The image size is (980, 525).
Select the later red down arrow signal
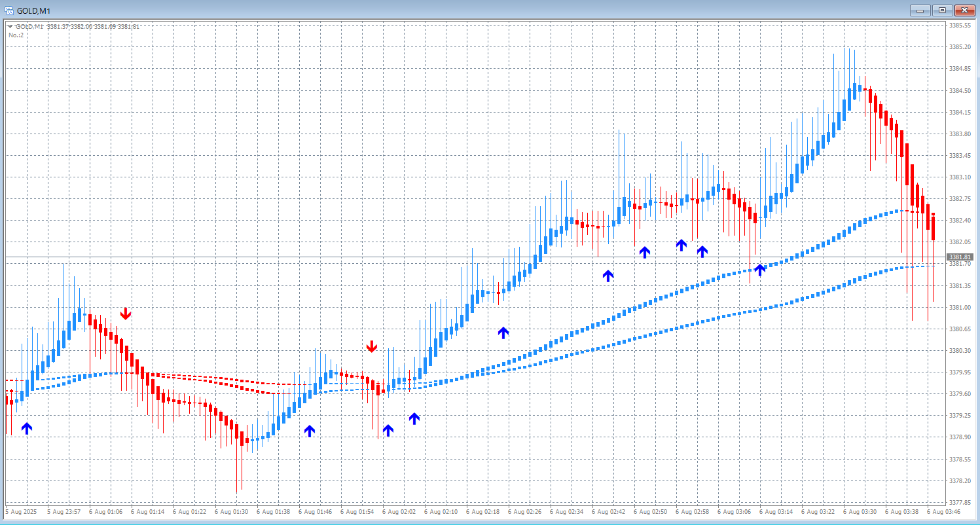click(x=372, y=346)
